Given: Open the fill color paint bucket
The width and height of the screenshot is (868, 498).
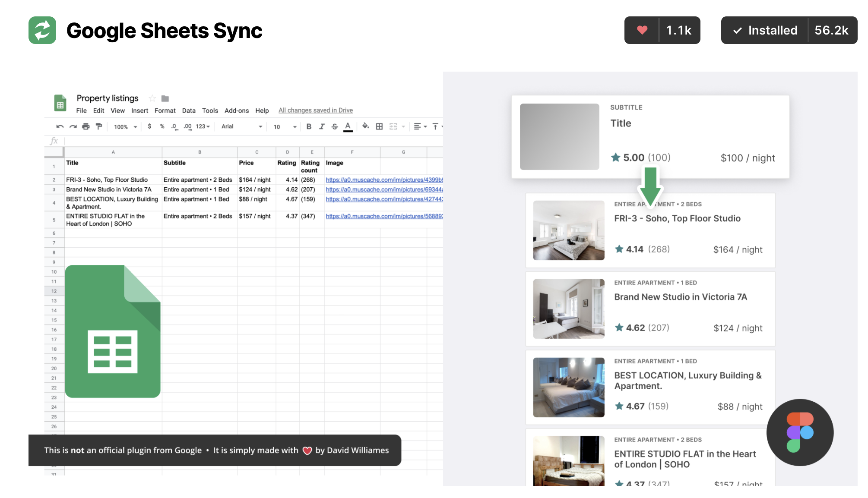Looking at the screenshot, I should pyautogui.click(x=366, y=126).
